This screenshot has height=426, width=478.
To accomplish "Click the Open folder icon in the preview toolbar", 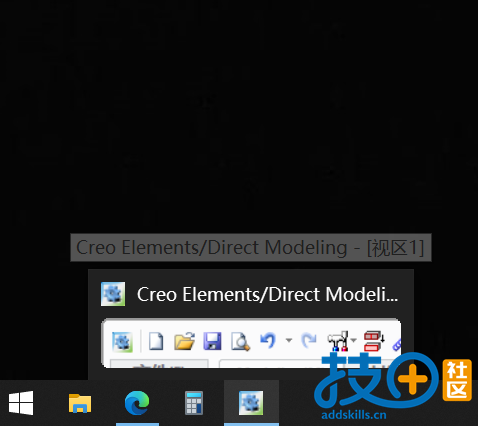I will coord(184,341).
